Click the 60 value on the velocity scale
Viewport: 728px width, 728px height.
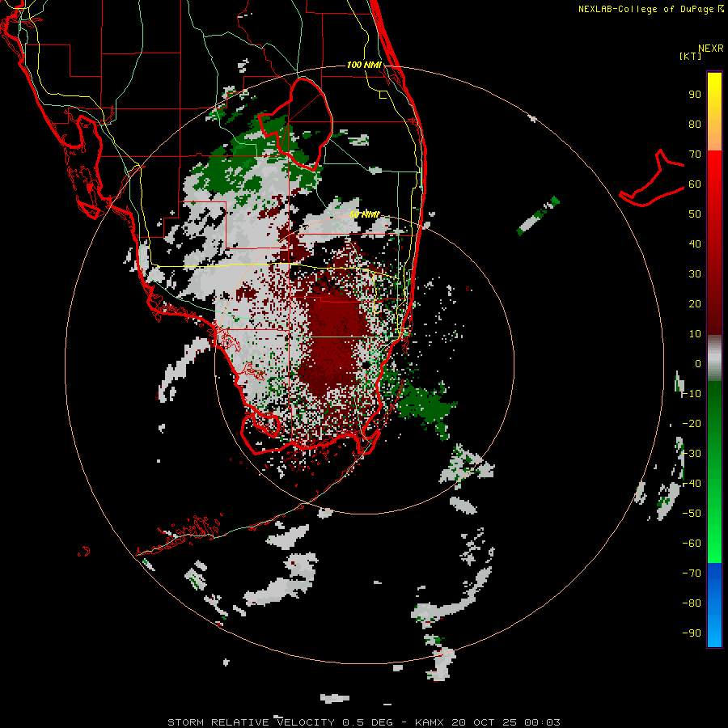click(695, 184)
